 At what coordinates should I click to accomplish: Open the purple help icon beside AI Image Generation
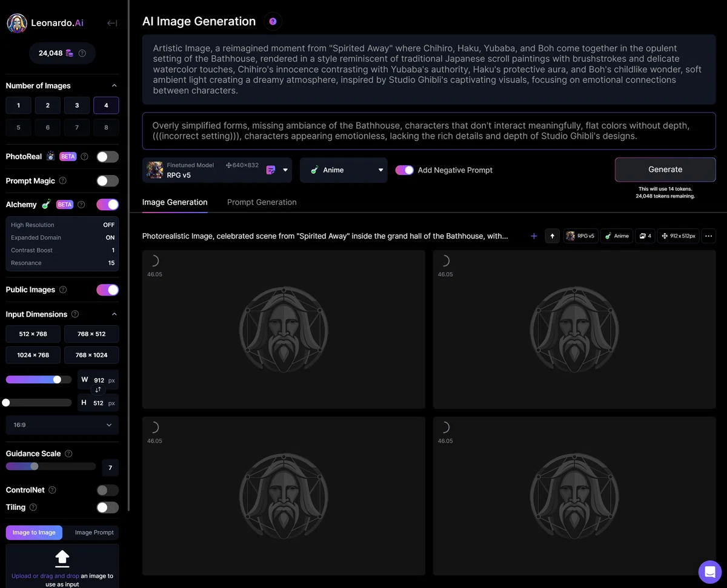pyautogui.click(x=273, y=22)
